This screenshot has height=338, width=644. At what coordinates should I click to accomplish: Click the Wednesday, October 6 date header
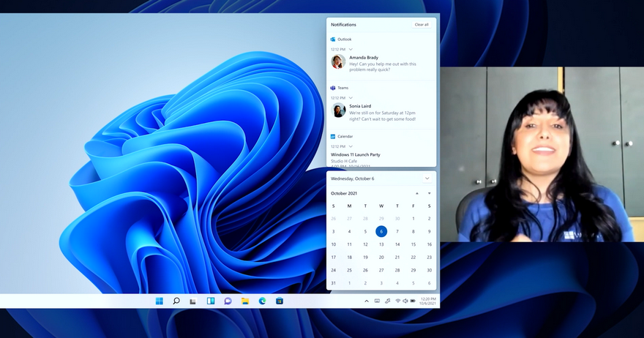coord(353,179)
